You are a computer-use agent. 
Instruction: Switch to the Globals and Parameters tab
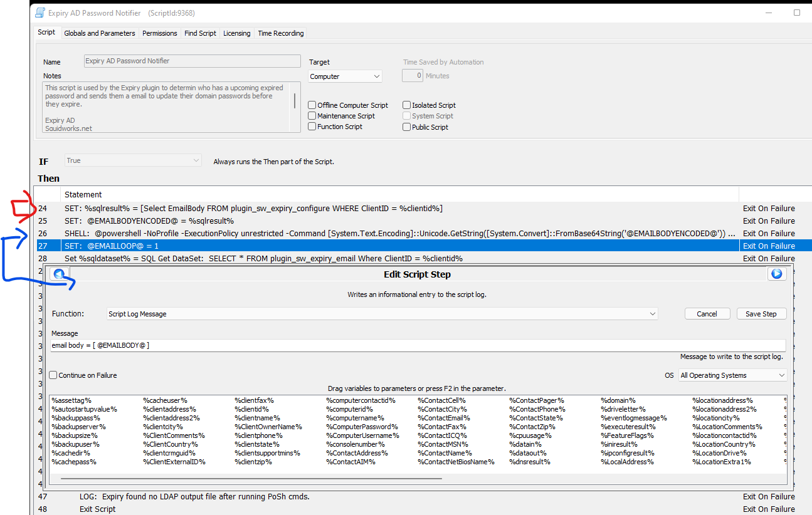pos(99,33)
